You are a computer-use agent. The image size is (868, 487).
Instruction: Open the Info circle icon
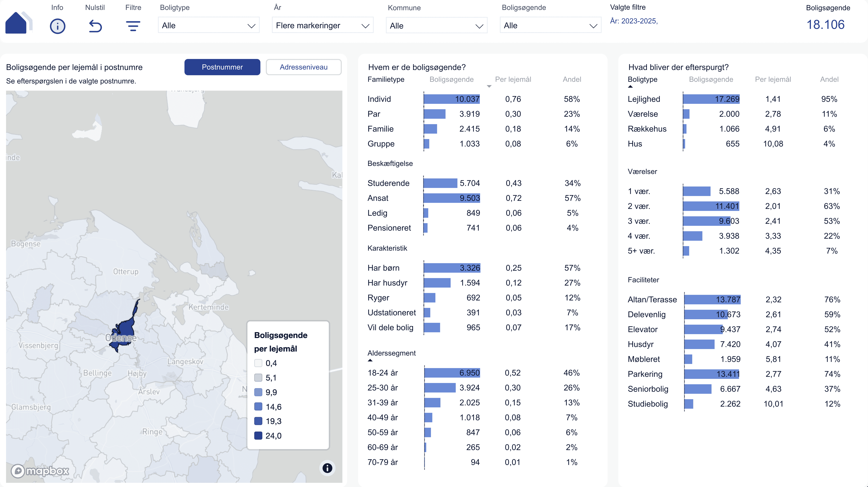click(x=57, y=26)
